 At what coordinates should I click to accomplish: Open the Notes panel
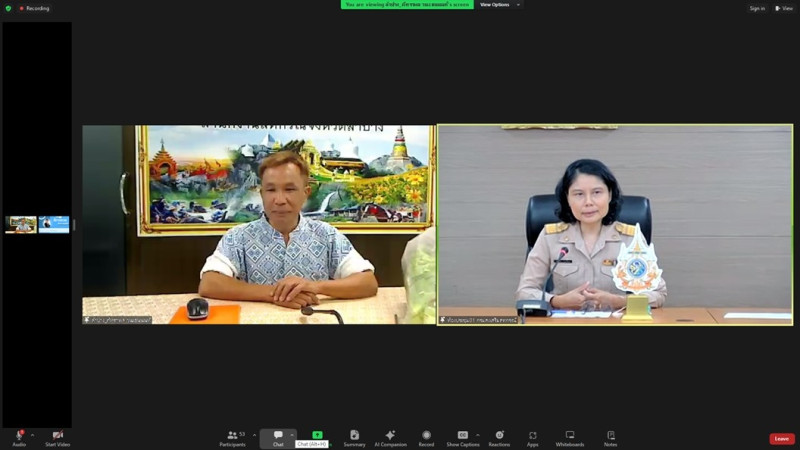click(x=610, y=437)
